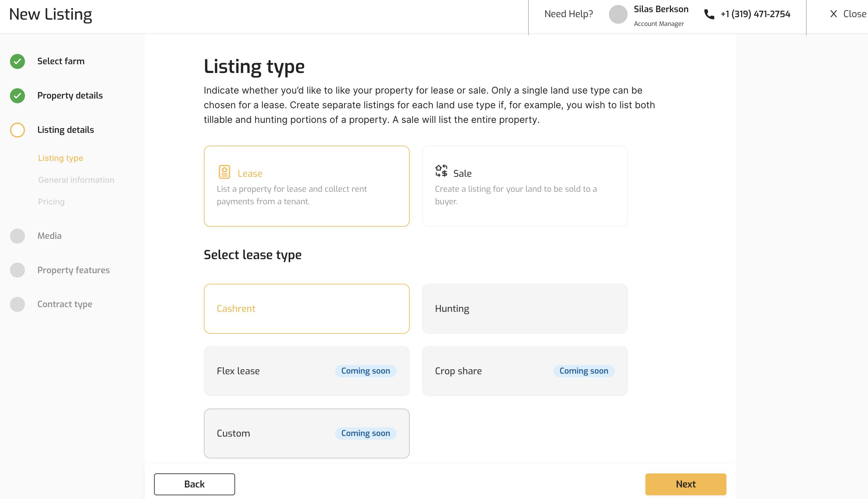Click the Contract type step icon
The image size is (868, 499).
pos(17,304)
